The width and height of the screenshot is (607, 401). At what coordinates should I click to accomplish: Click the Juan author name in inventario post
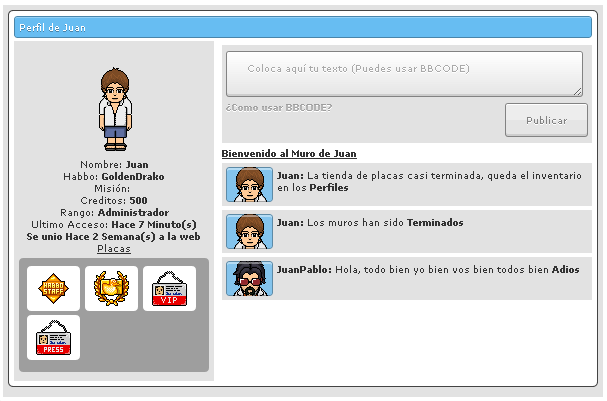[x=290, y=176]
